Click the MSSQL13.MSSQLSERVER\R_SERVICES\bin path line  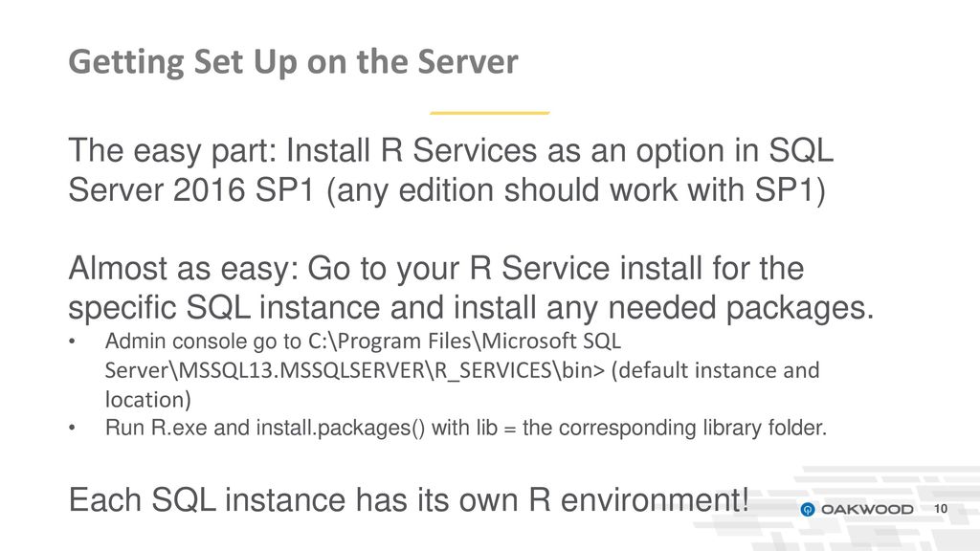tap(354, 370)
